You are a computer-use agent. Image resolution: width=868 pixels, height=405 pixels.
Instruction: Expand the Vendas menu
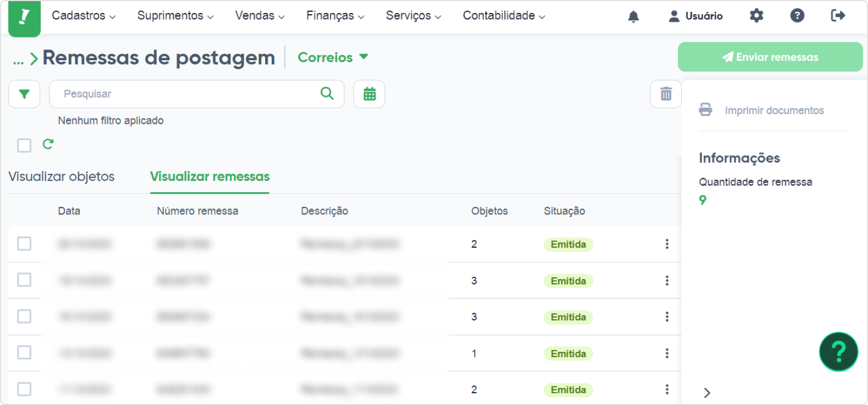260,16
